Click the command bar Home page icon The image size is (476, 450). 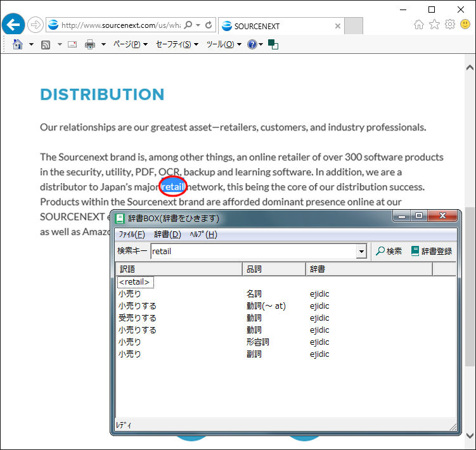tap(18, 44)
